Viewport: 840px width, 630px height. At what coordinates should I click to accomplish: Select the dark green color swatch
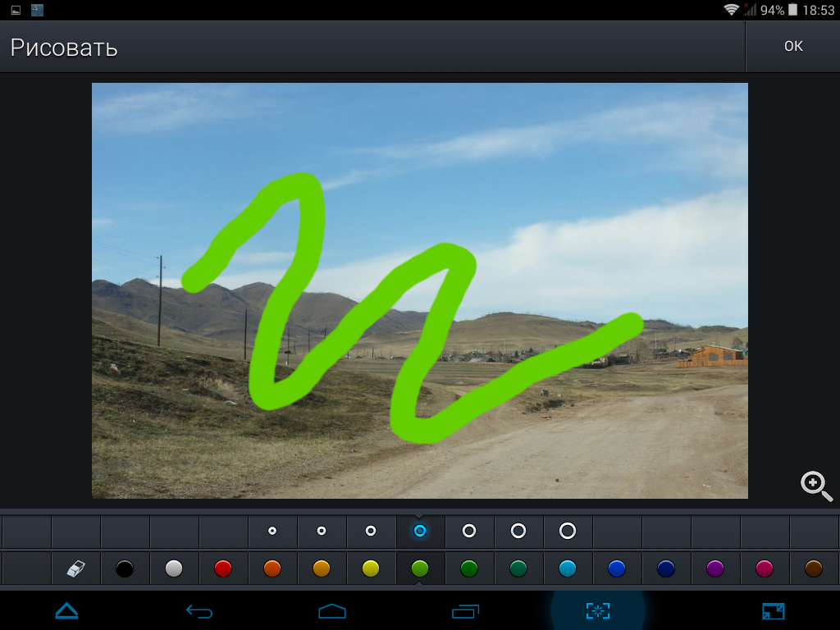tap(469, 568)
